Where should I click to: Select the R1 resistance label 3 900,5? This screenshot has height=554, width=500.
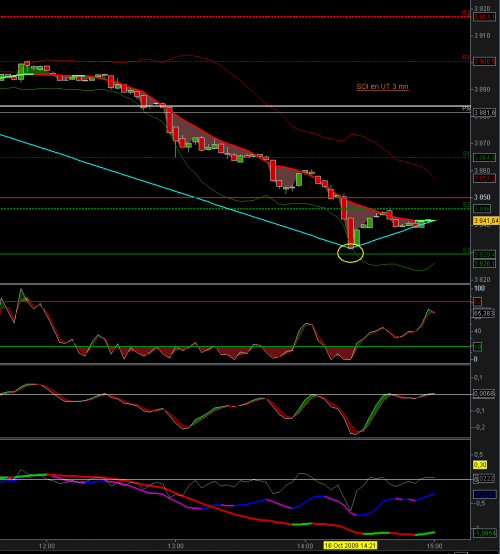tap(484, 62)
